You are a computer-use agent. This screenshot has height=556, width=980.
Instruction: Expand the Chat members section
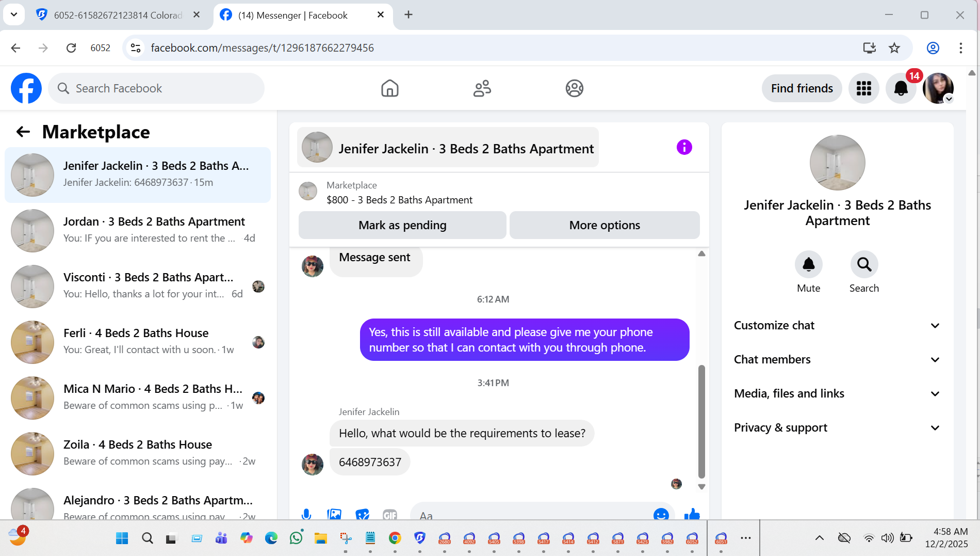[837, 359]
